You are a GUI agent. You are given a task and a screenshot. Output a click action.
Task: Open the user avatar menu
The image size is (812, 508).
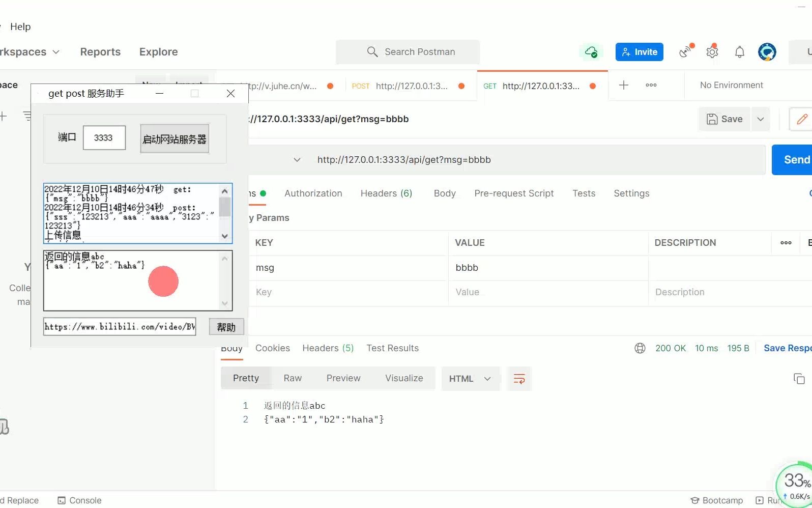pos(767,52)
